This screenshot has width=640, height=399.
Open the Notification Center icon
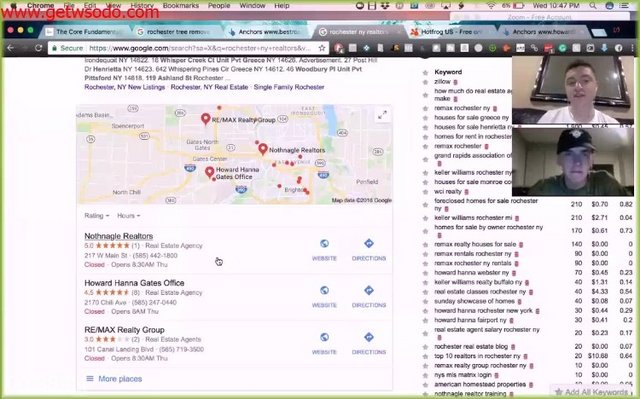point(624,5)
